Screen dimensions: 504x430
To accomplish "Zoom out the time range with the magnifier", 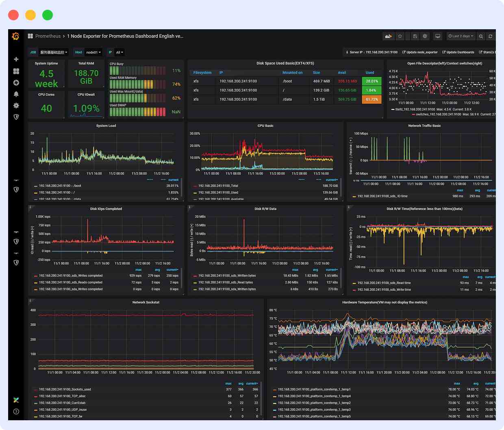I will pyautogui.click(x=480, y=36).
